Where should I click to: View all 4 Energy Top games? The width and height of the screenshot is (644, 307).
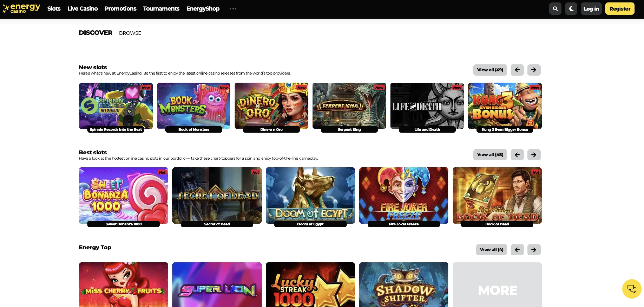coord(491,250)
